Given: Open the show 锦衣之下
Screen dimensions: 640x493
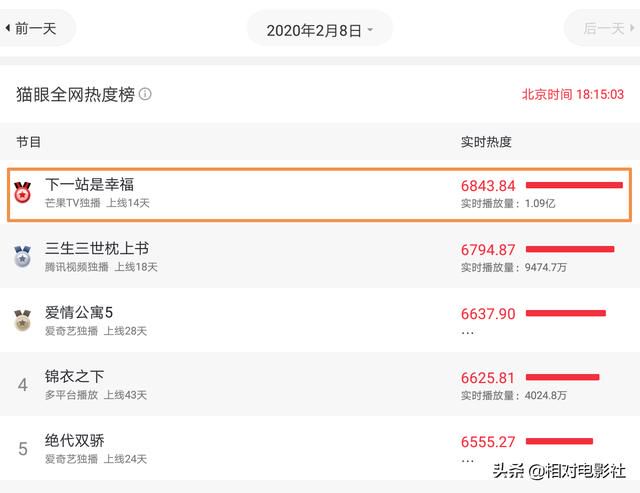Looking at the screenshot, I should pos(74,376).
